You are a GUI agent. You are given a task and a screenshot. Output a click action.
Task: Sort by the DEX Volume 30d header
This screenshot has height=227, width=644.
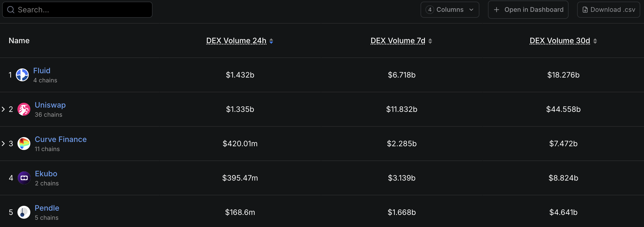tap(560, 41)
